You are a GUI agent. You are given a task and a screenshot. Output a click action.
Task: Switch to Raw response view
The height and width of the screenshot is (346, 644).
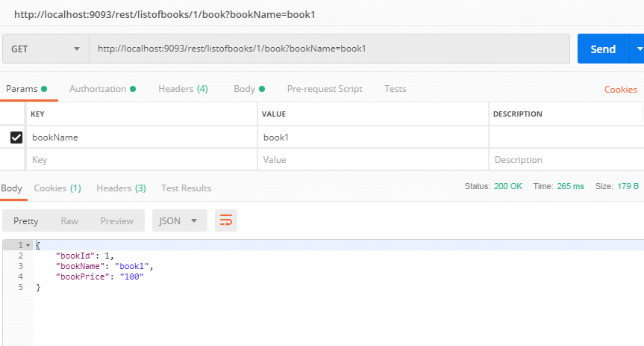click(69, 220)
